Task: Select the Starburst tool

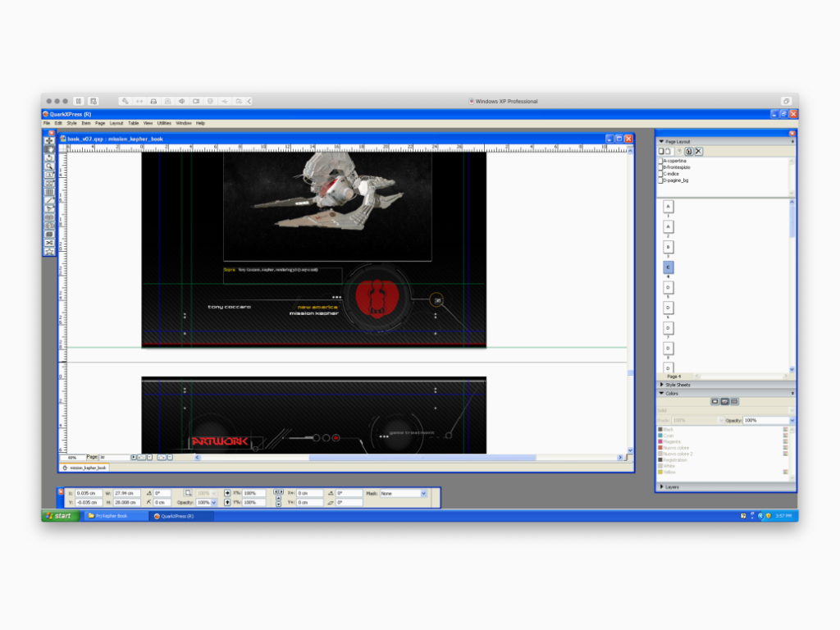Action: coord(49,251)
